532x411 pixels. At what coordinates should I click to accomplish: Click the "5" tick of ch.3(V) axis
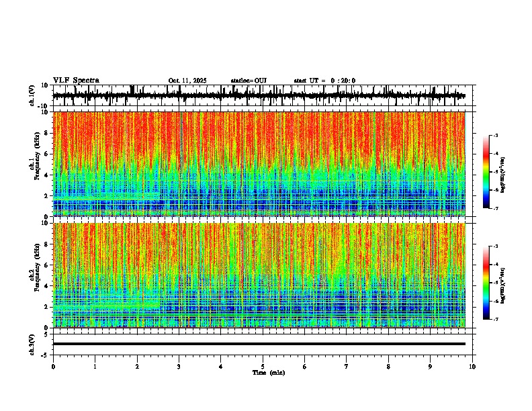tap(47, 334)
